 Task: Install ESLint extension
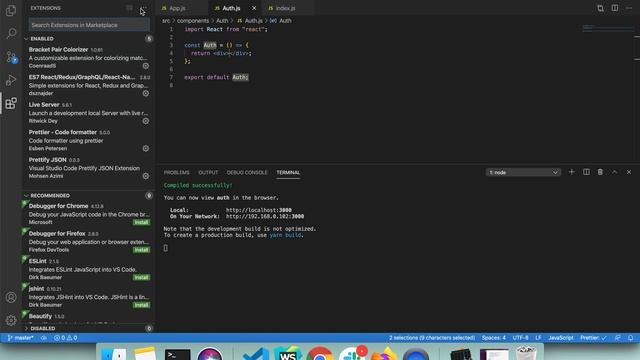tap(141, 278)
